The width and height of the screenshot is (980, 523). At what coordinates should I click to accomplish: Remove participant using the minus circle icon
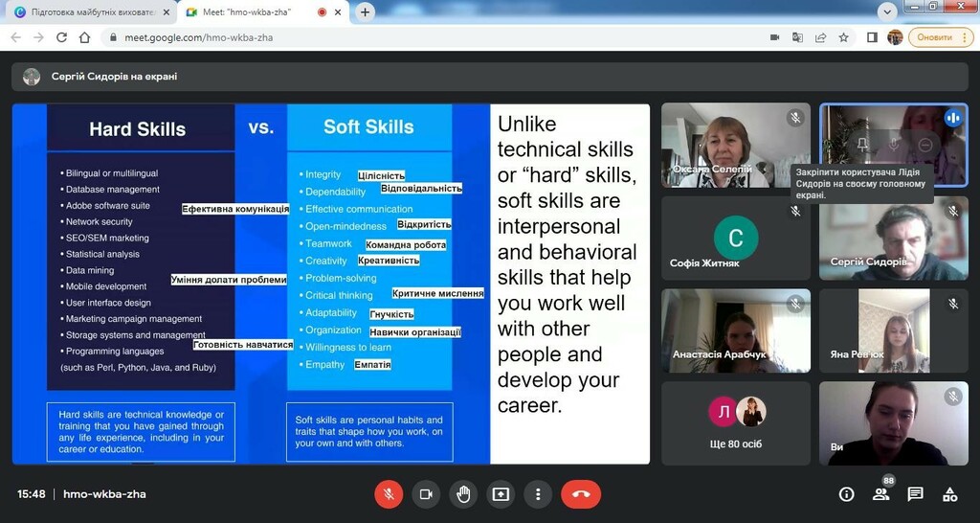tap(925, 146)
